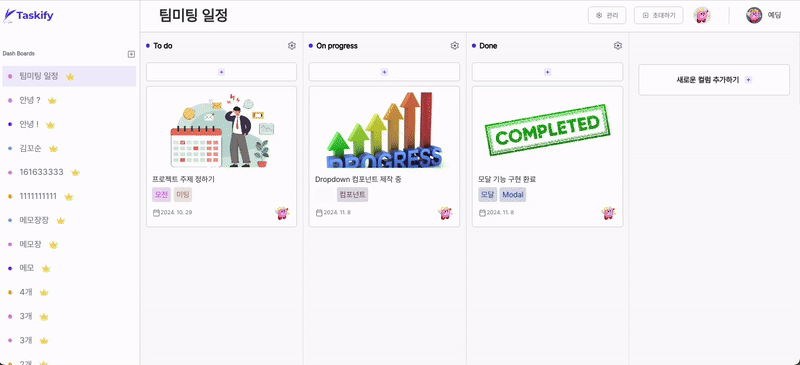This screenshot has width=800, height=365.
Task: Click crown icon next to 1111111111
Action: (x=68, y=197)
